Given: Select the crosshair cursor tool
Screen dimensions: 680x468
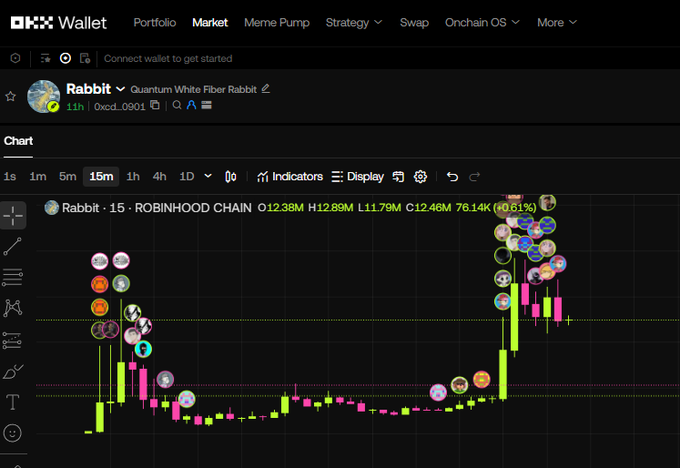Looking at the screenshot, I should [x=13, y=215].
